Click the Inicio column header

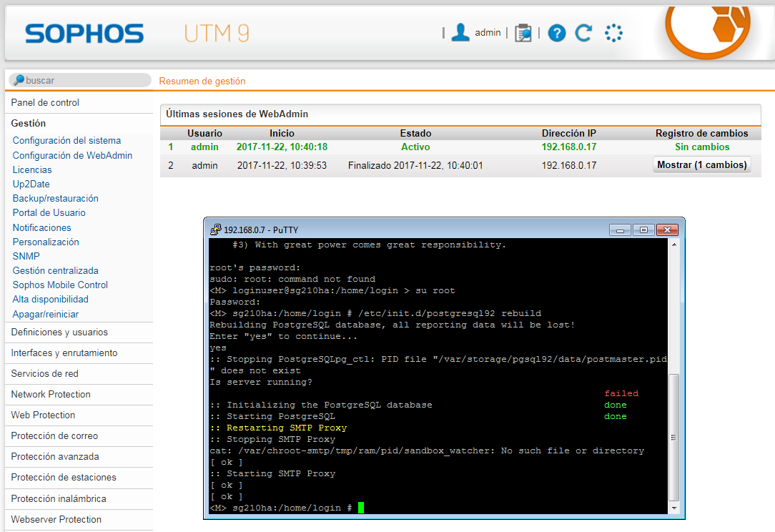pyautogui.click(x=282, y=134)
